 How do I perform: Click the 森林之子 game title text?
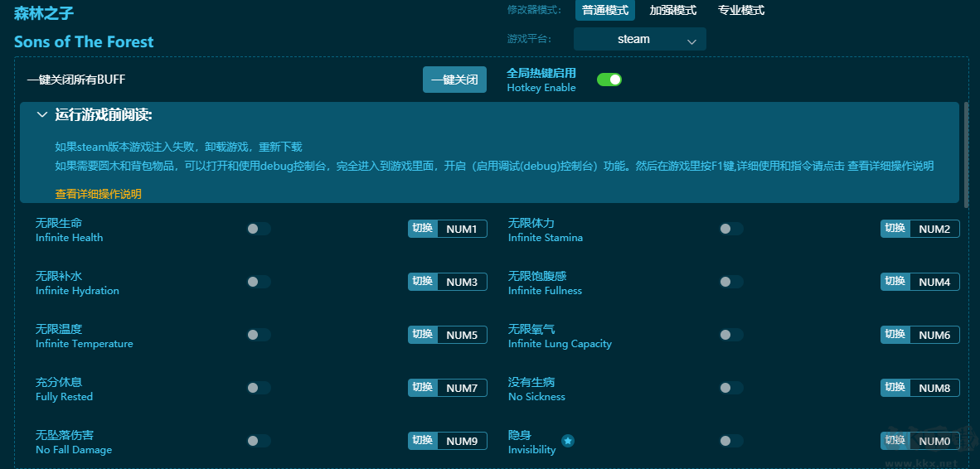[x=44, y=12]
